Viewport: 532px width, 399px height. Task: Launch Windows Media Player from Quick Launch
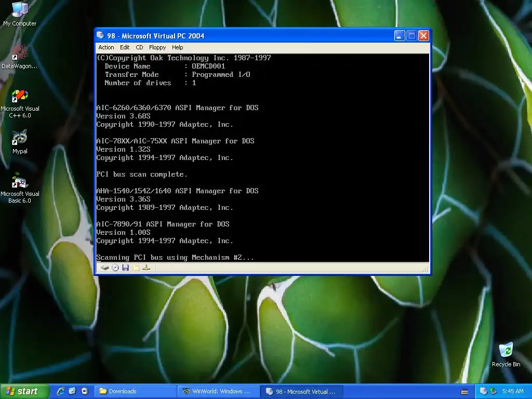85,391
